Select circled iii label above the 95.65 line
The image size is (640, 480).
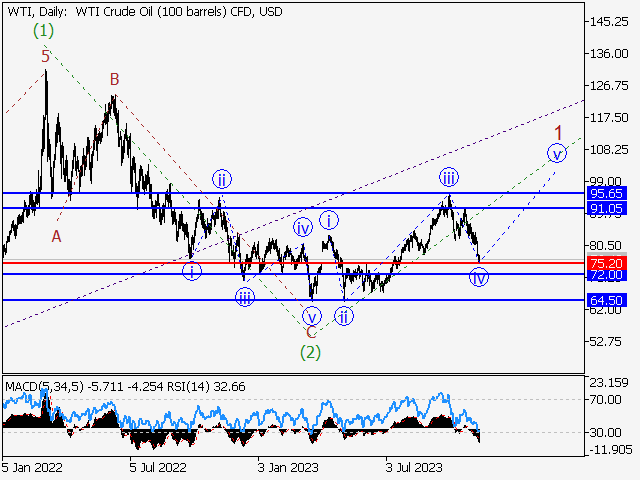pos(449,178)
